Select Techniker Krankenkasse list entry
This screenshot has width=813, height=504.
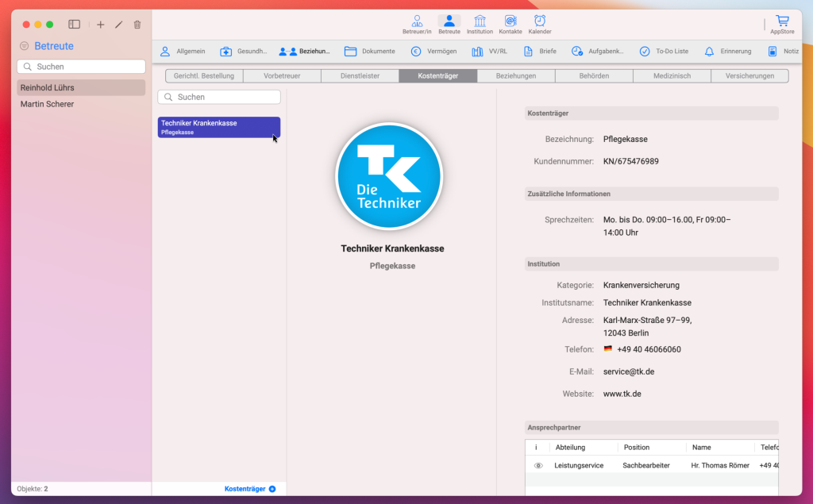click(x=219, y=127)
